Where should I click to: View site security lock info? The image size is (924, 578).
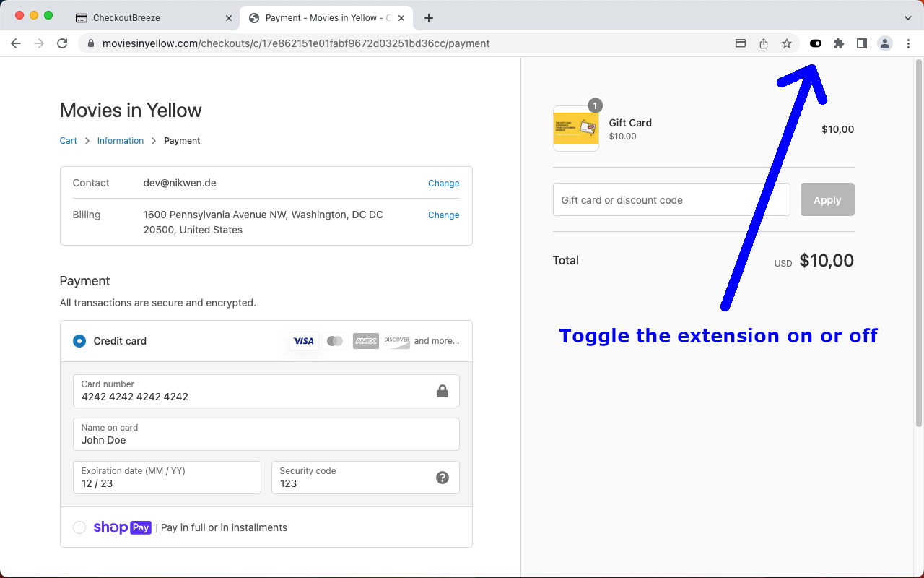(91, 43)
